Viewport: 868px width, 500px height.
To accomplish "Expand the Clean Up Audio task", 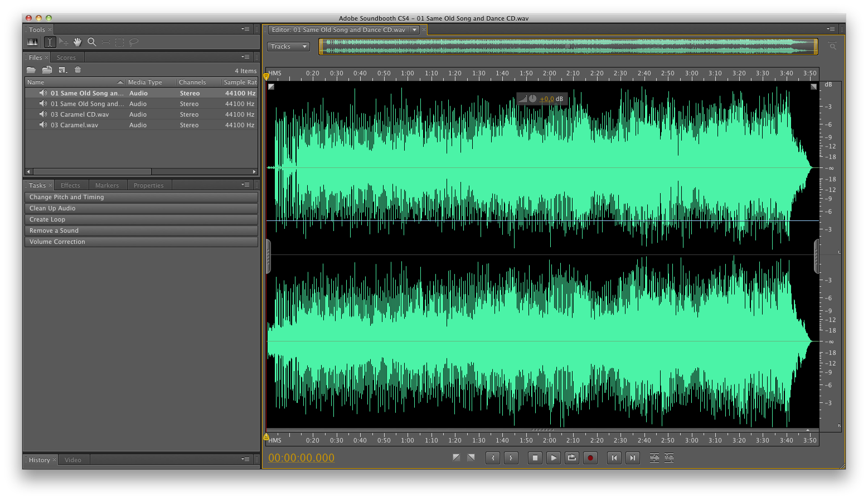I will pyautogui.click(x=141, y=208).
